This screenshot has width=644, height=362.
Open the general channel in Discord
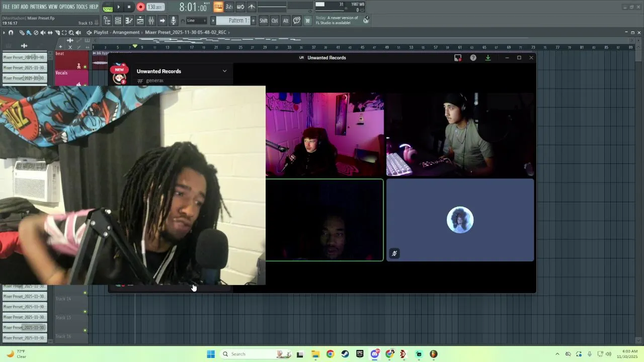tap(154, 80)
